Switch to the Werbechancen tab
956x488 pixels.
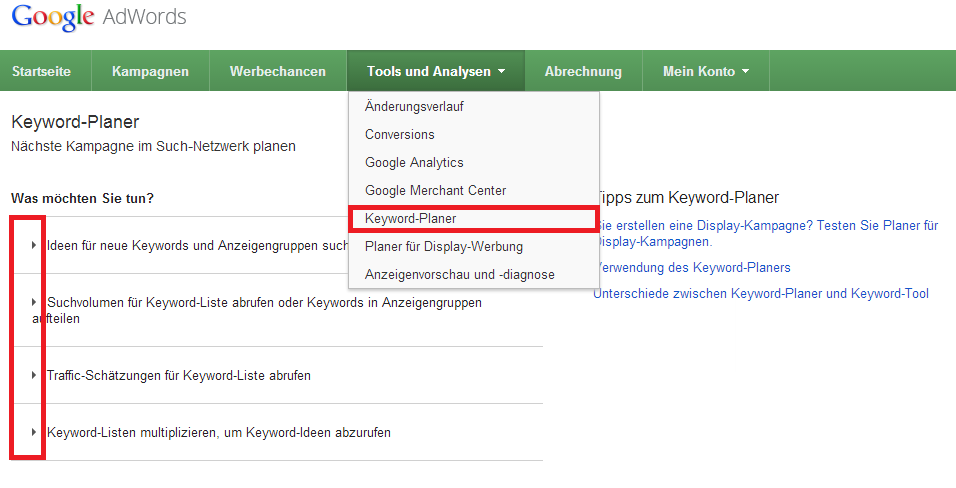click(278, 71)
